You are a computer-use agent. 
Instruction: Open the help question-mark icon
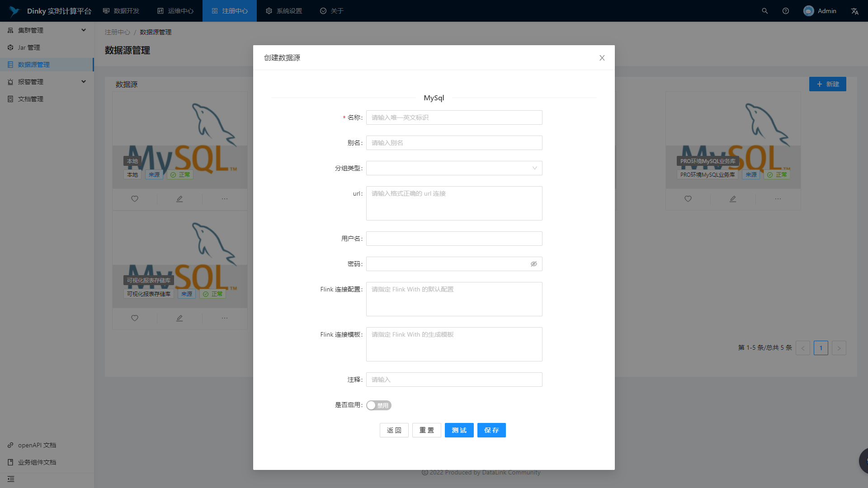pyautogui.click(x=786, y=11)
